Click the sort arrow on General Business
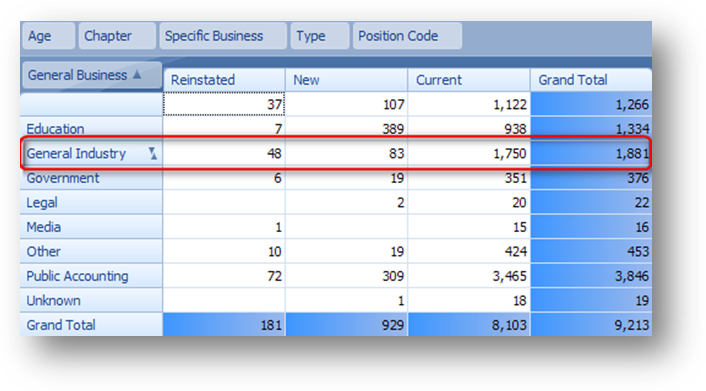This screenshot has height=391, width=706. (137, 75)
